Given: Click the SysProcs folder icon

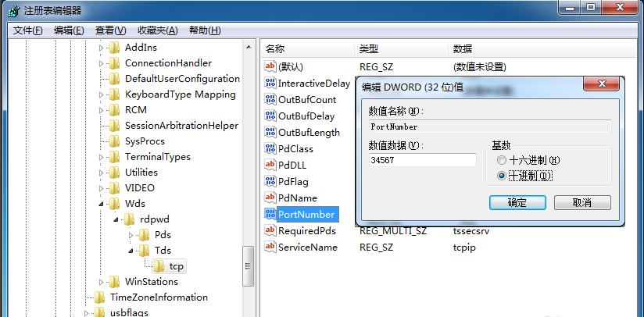Looking at the screenshot, I should point(115,141).
